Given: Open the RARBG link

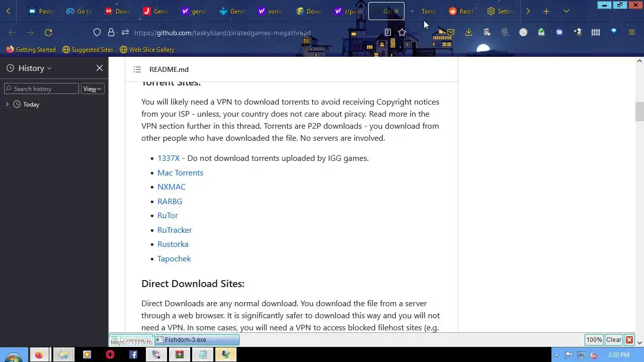Looking at the screenshot, I should pyautogui.click(x=170, y=201).
